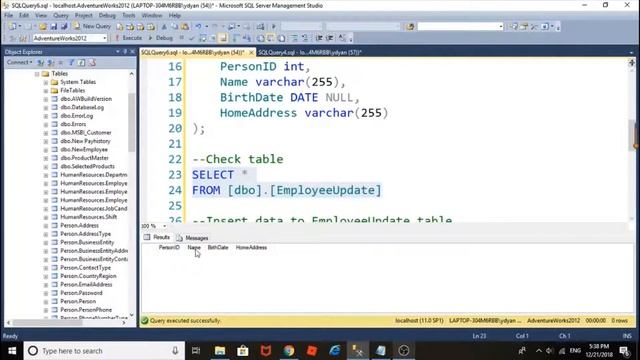Select the dbo.NewEmployee table

coord(84,149)
